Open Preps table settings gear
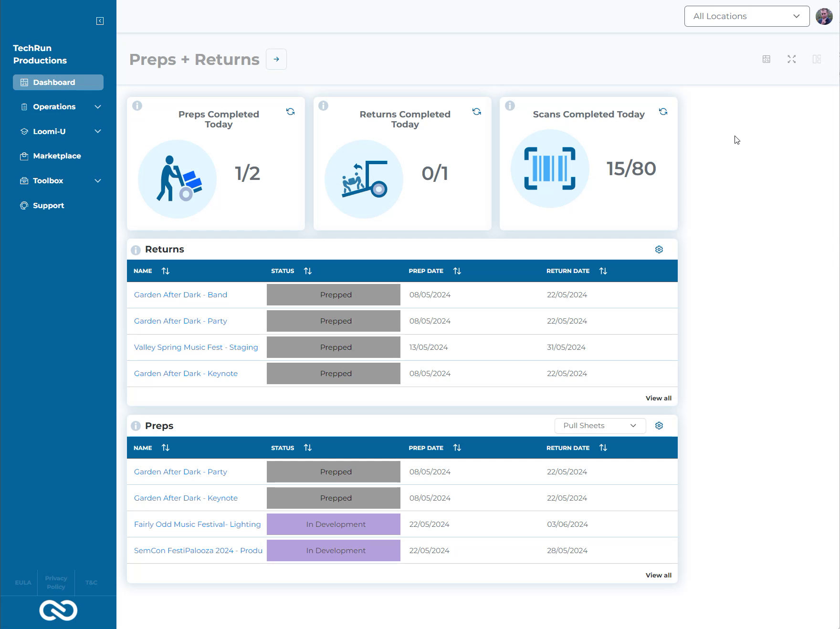This screenshot has width=840, height=629. pyautogui.click(x=659, y=426)
